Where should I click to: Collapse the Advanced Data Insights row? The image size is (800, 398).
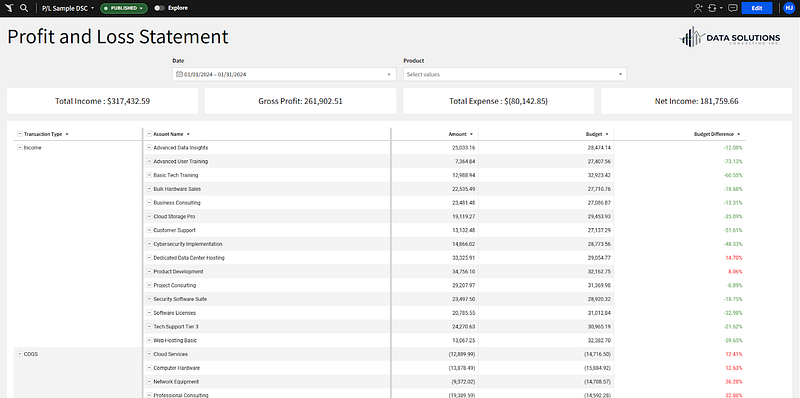149,147
